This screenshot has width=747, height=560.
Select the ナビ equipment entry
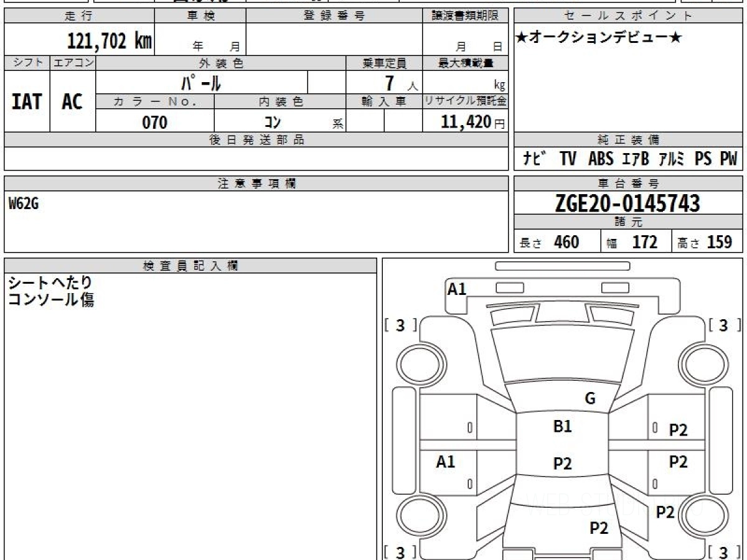click(535, 159)
